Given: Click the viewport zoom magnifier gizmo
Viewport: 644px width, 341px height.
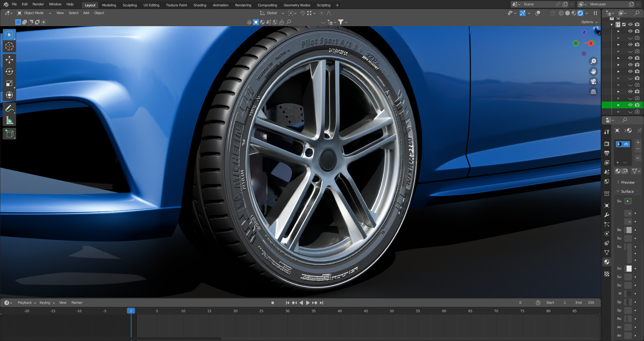Looking at the screenshot, I should [593, 61].
